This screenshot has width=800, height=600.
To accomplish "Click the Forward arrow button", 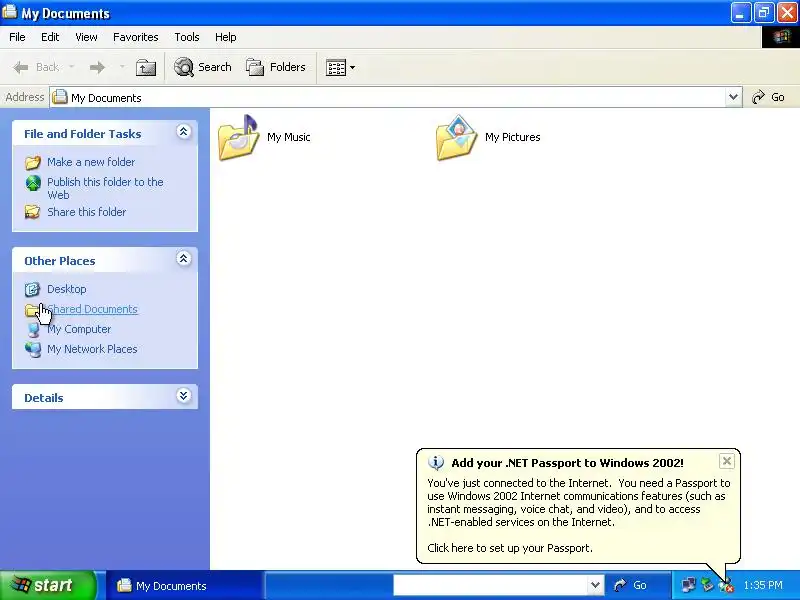I will (97, 67).
